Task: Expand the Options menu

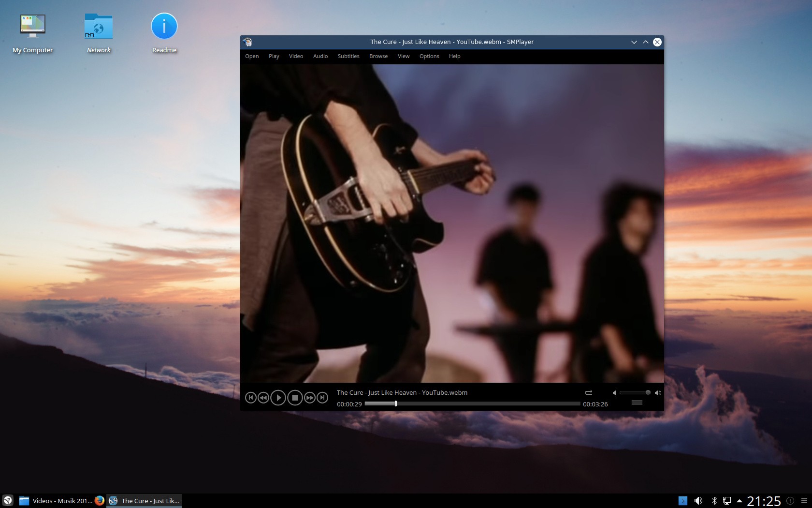Action: pos(429,56)
